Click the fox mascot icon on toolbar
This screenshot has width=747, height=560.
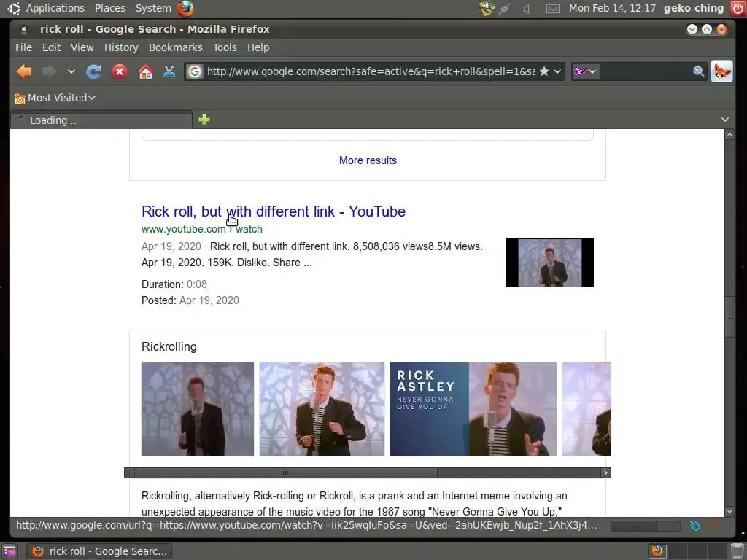(721, 71)
